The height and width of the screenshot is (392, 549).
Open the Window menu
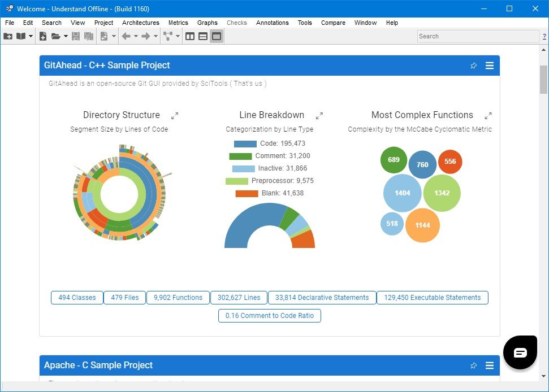[x=366, y=23]
